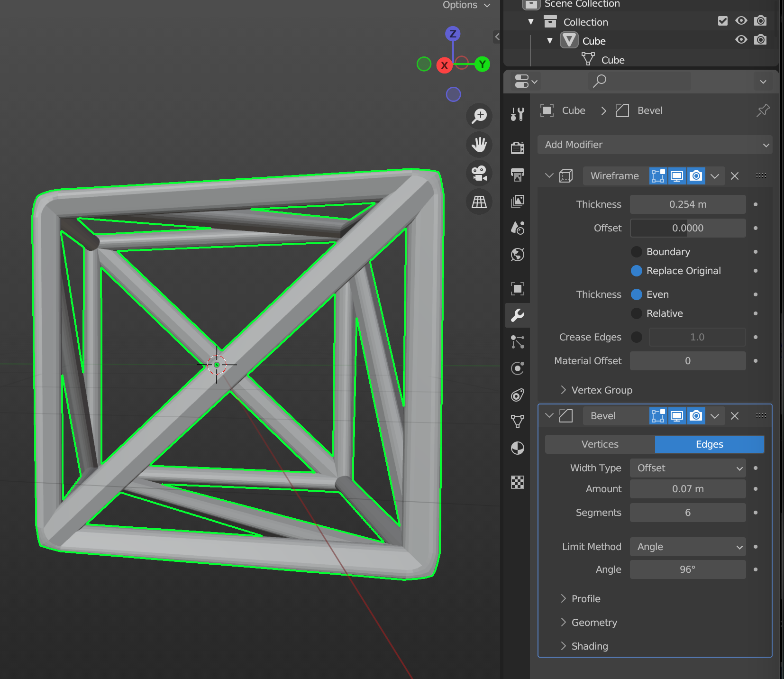Pin the properties editor context
Screen dimensions: 784x679
tap(763, 110)
